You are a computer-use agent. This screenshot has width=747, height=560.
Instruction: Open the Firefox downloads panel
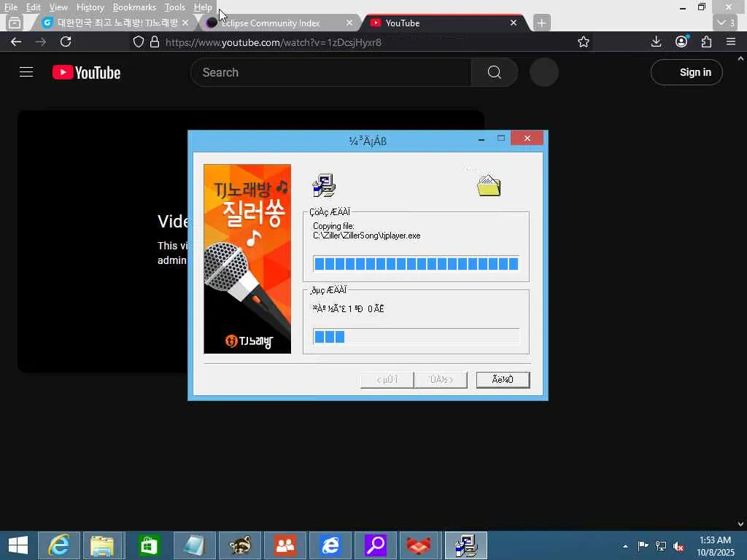pyautogui.click(x=656, y=42)
